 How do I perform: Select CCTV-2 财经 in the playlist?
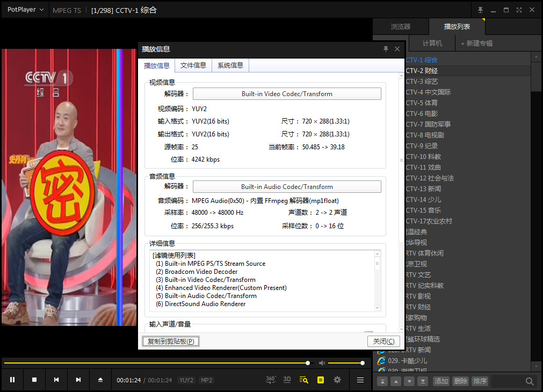tap(467, 71)
